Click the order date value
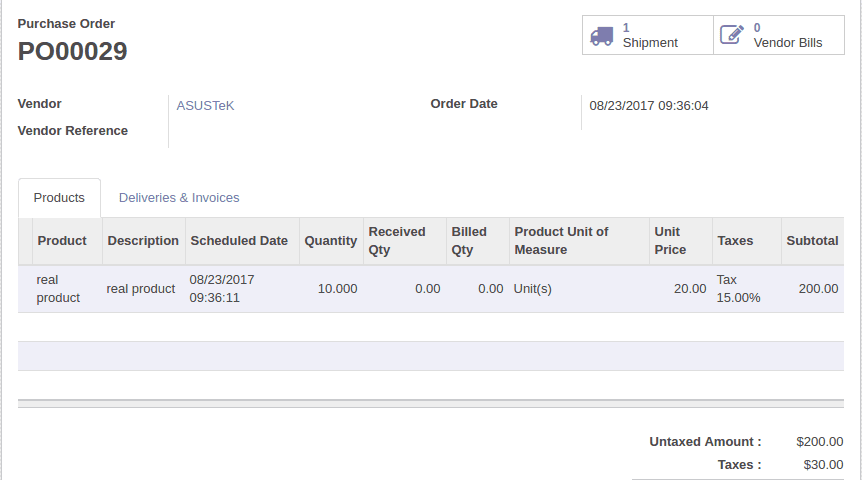Image resolution: width=862 pixels, height=480 pixels. tap(649, 105)
